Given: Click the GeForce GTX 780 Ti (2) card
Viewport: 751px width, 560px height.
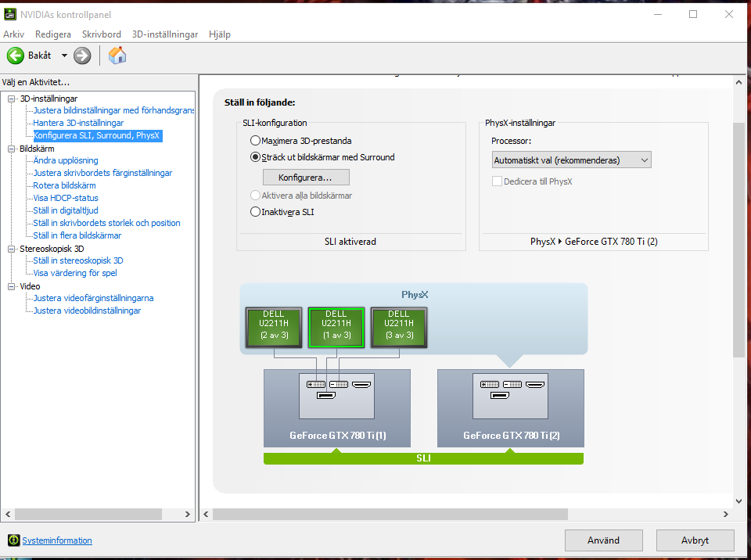Looking at the screenshot, I should (x=511, y=408).
